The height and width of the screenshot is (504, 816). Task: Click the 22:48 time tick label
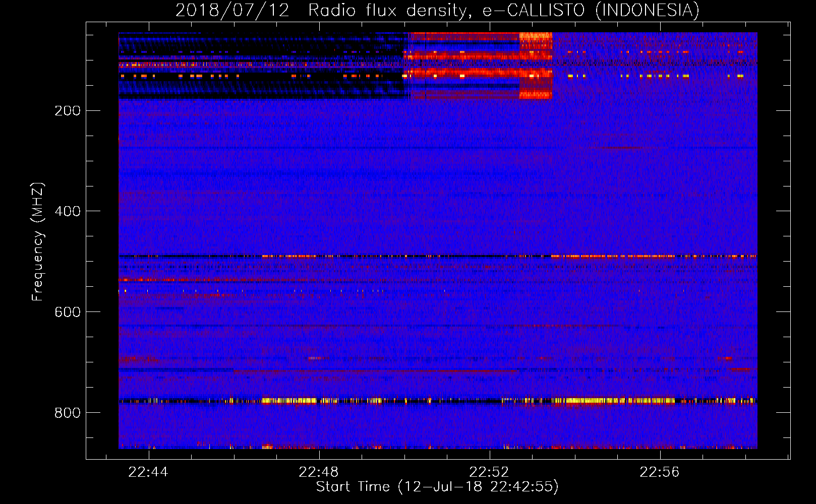(319, 472)
